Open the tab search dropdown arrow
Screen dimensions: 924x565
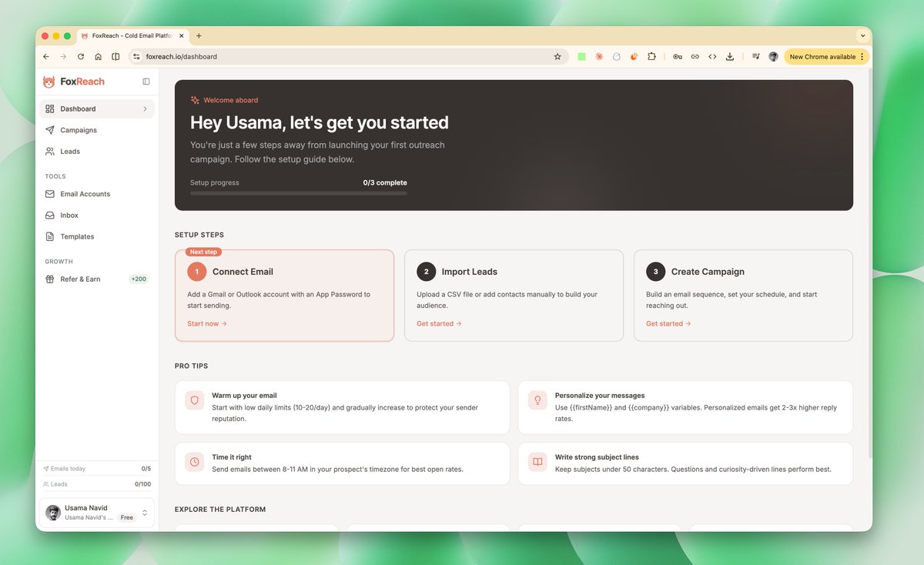click(x=862, y=35)
